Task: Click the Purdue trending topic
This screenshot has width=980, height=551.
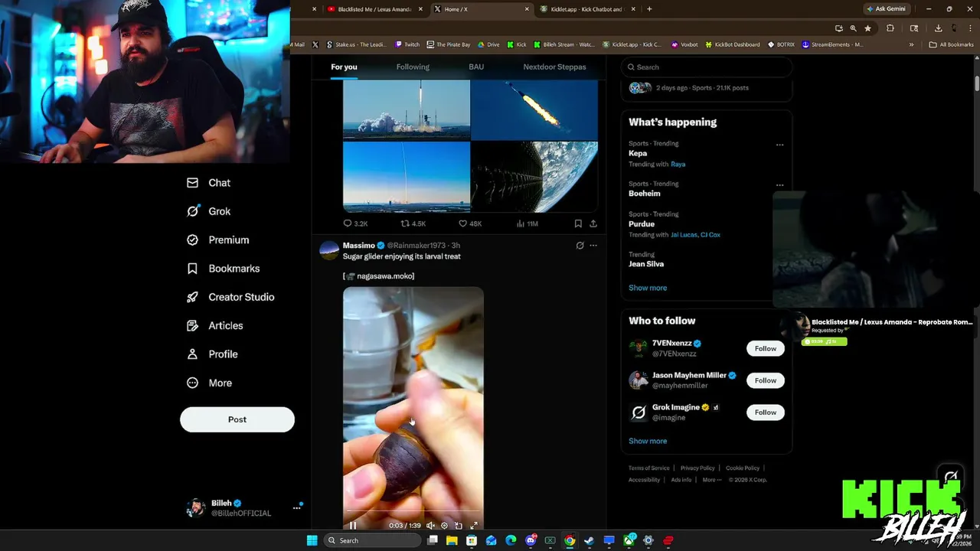Action: [x=642, y=224]
